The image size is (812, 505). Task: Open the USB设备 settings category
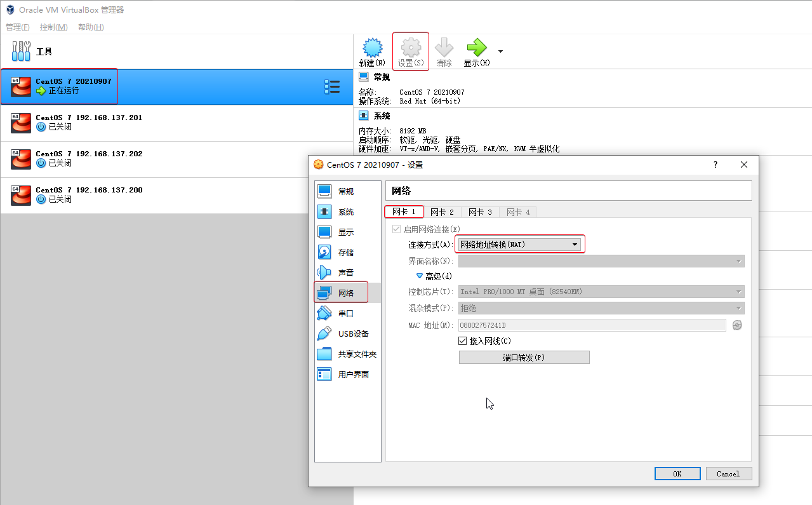point(347,333)
